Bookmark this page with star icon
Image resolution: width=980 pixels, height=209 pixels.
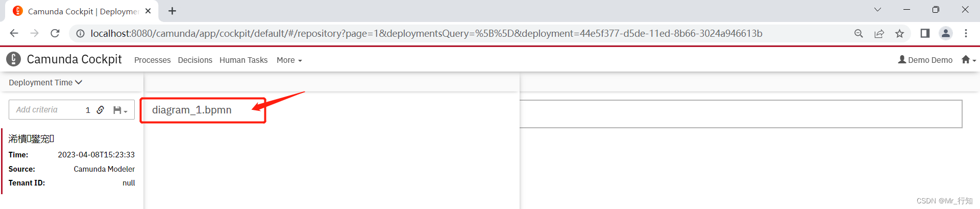coord(899,33)
